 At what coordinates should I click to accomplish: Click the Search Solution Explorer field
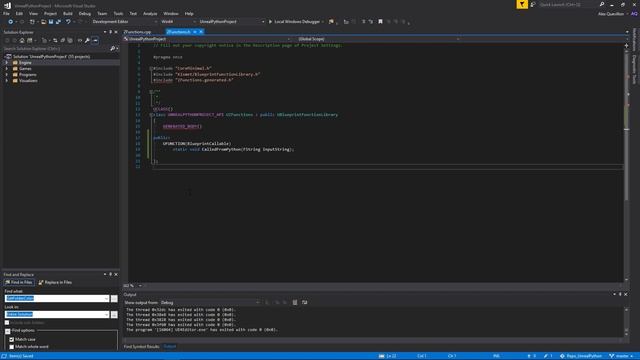coord(56,49)
